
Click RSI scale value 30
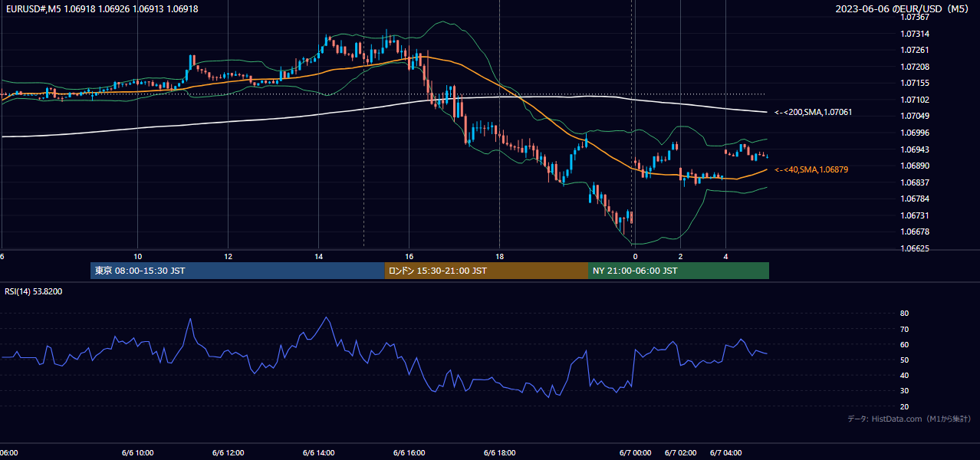(904, 391)
